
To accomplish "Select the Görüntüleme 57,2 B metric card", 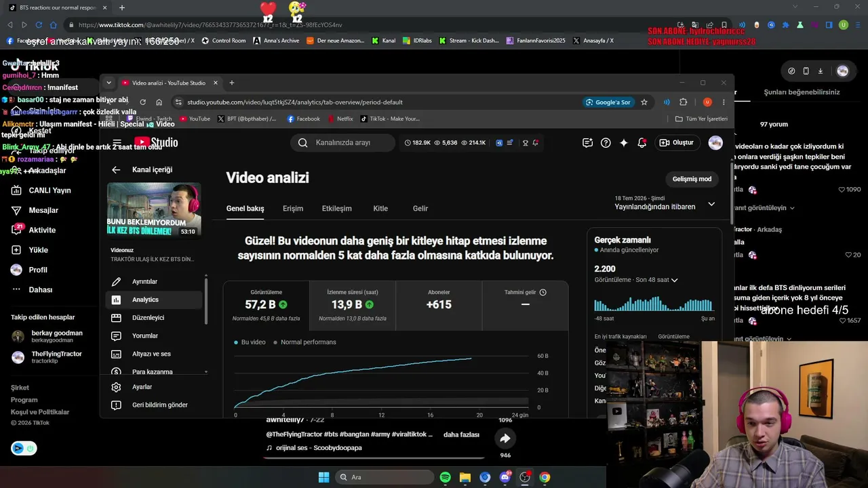I will point(266,305).
